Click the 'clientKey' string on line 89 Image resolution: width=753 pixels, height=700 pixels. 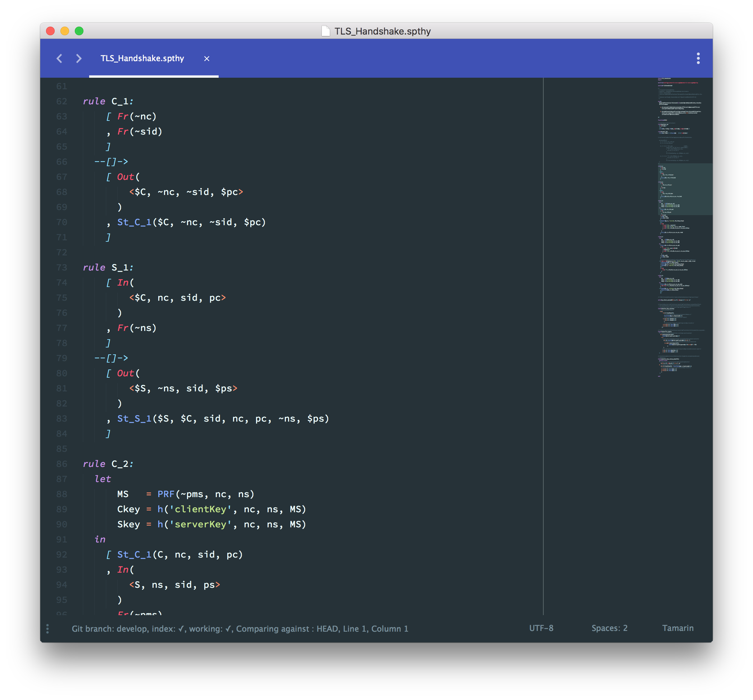click(x=200, y=509)
